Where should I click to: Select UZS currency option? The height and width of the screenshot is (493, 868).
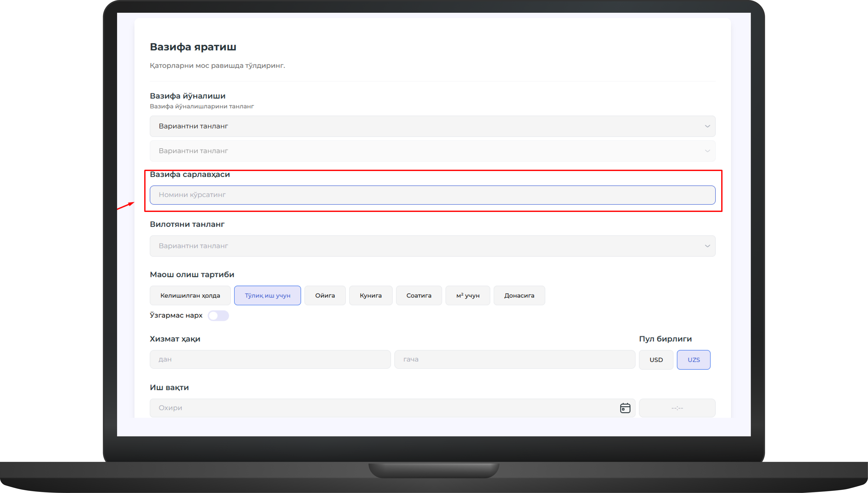tap(693, 360)
